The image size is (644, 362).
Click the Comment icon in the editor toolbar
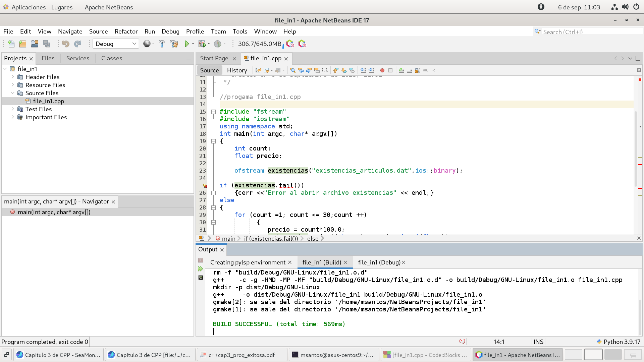tap(401, 70)
